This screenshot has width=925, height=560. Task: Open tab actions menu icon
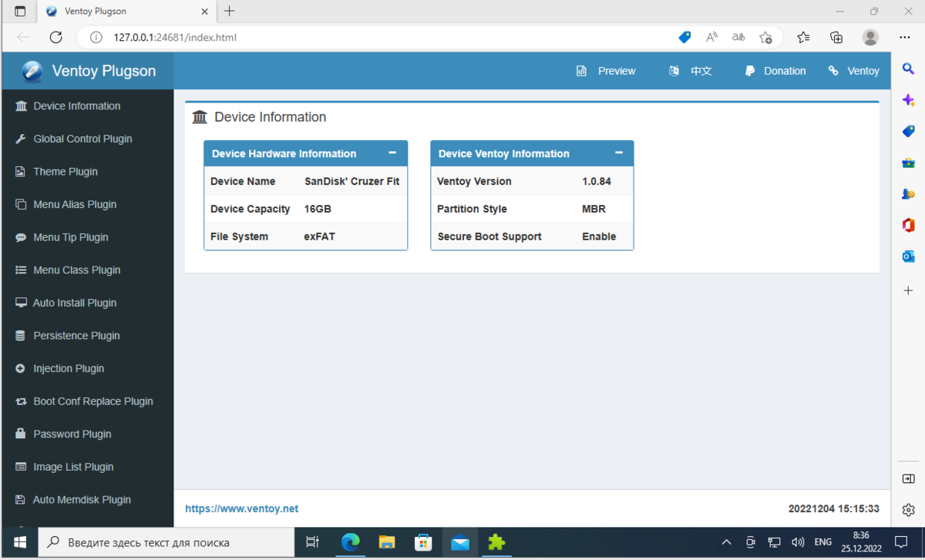coord(20,12)
